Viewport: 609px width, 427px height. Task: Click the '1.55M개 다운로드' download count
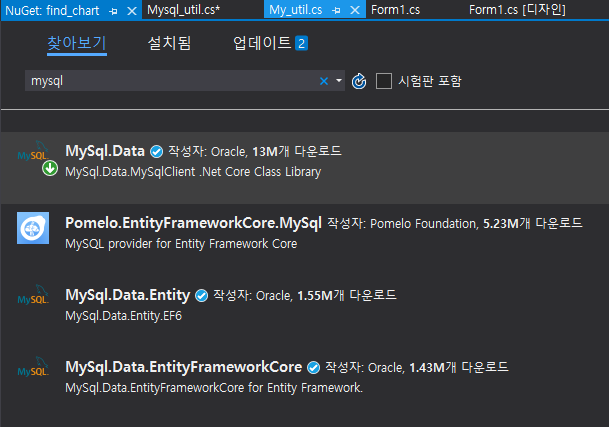(347, 296)
